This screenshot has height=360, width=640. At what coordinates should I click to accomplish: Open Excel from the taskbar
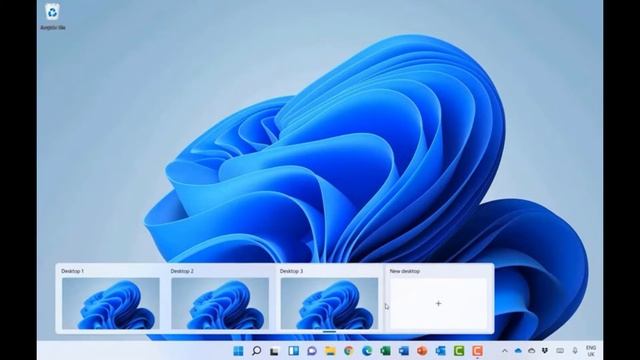(x=385, y=351)
